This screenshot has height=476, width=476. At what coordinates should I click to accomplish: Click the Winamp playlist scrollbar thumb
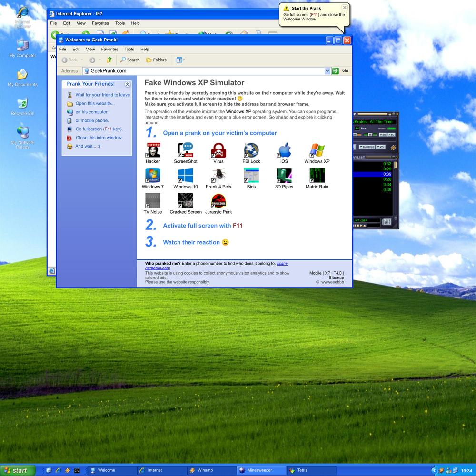pos(396,165)
